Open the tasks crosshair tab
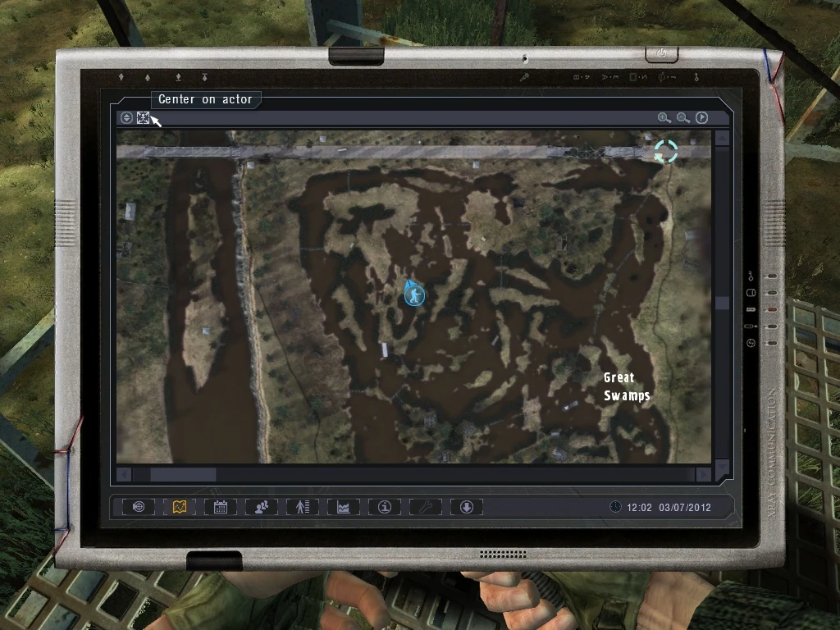Image resolution: width=840 pixels, height=630 pixels. (138, 507)
